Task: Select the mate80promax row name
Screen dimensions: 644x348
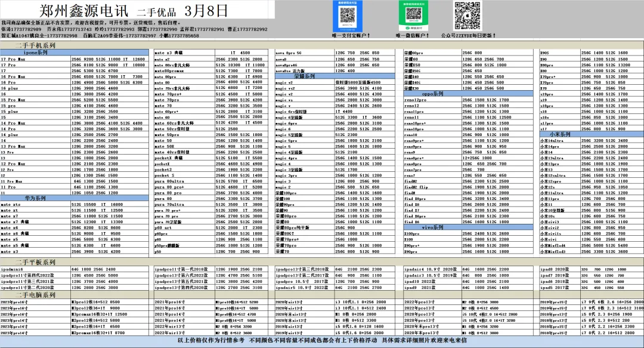Action: [169, 71]
